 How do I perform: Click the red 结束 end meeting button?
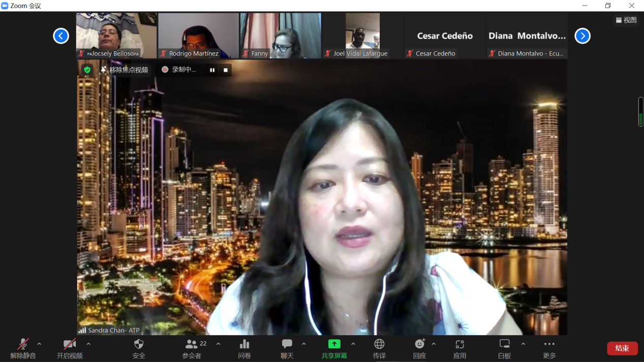pos(622,348)
